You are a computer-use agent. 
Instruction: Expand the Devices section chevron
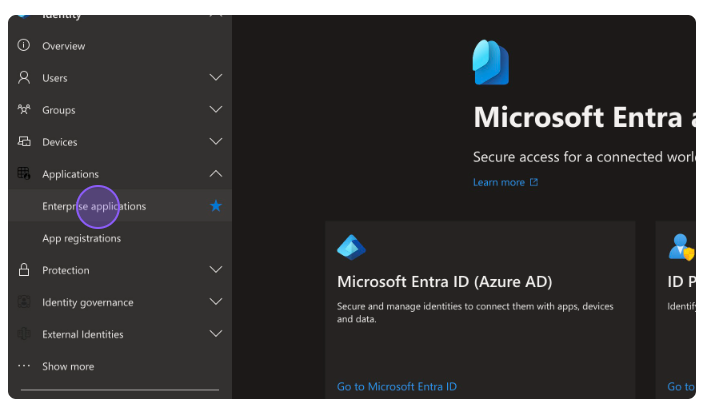click(216, 142)
